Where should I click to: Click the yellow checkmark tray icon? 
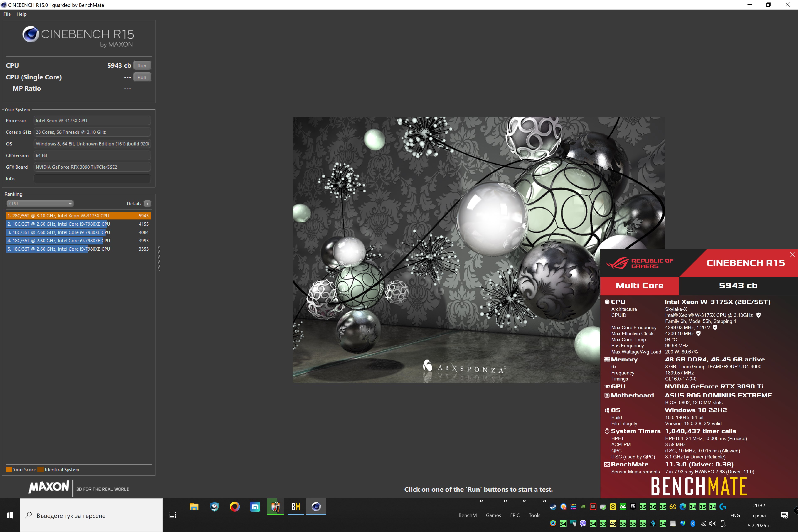(613, 507)
